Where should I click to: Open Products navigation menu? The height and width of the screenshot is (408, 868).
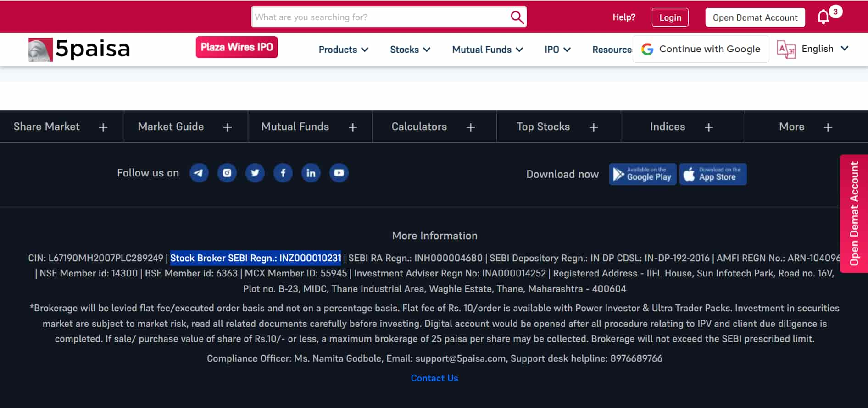343,50
